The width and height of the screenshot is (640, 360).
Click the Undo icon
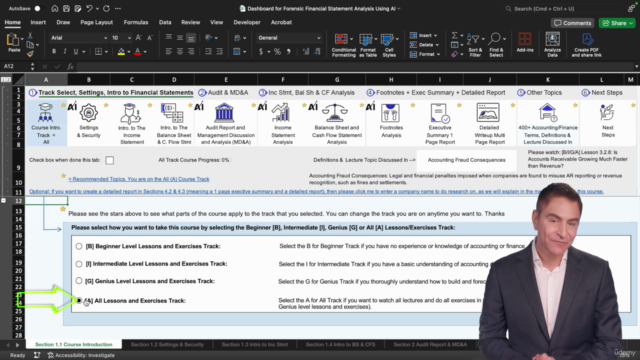pos(89,9)
